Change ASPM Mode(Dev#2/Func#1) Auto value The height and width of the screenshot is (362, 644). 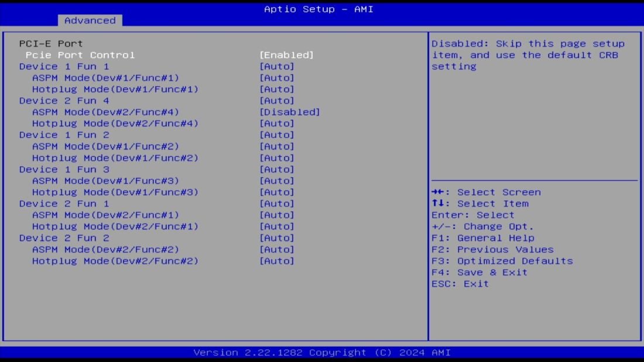277,215
